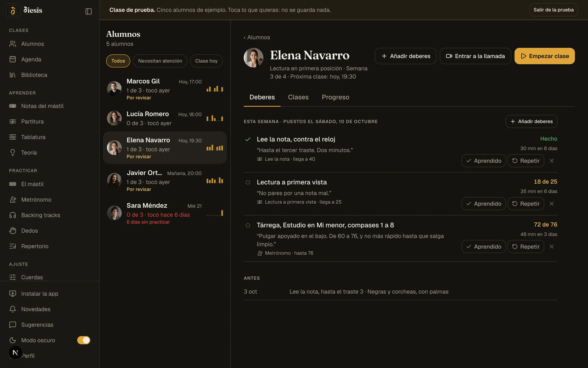The width and height of the screenshot is (588, 368).
Task: Go to Biblioteca
Action: click(x=50, y=75)
